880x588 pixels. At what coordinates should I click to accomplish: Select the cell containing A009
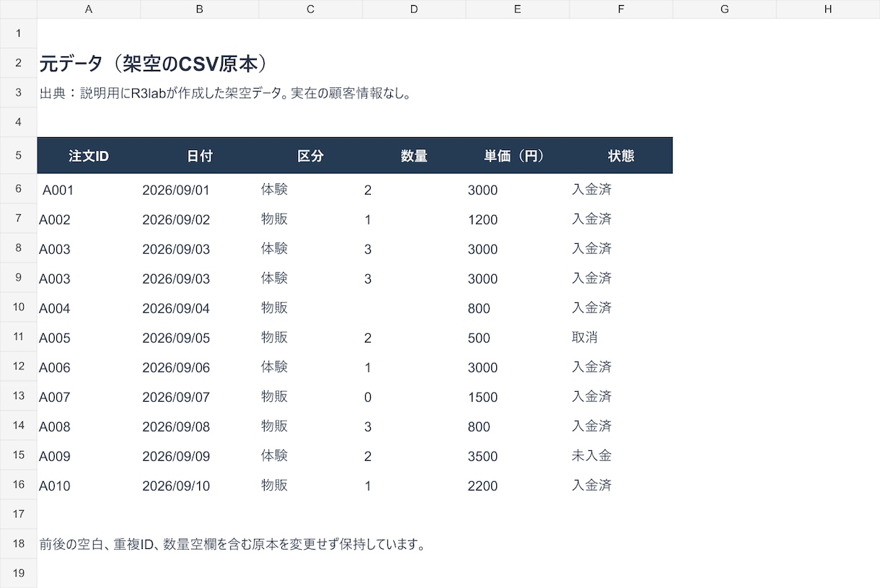(x=89, y=456)
